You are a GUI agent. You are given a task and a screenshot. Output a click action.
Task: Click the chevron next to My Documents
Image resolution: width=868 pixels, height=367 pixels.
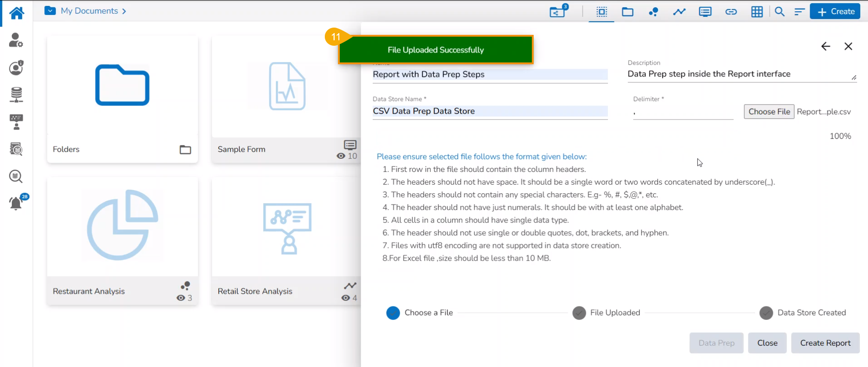click(124, 11)
